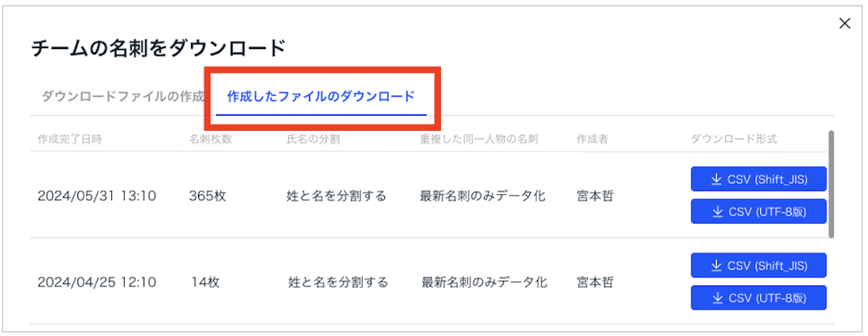Click the 14枚 card count cell
The height and width of the screenshot is (336, 868).
(205, 282)
